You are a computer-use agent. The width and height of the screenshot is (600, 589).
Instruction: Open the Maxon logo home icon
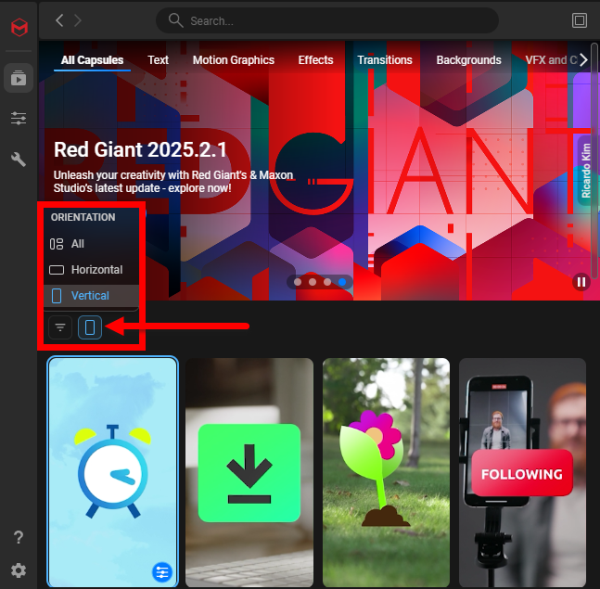pos(19,27)
